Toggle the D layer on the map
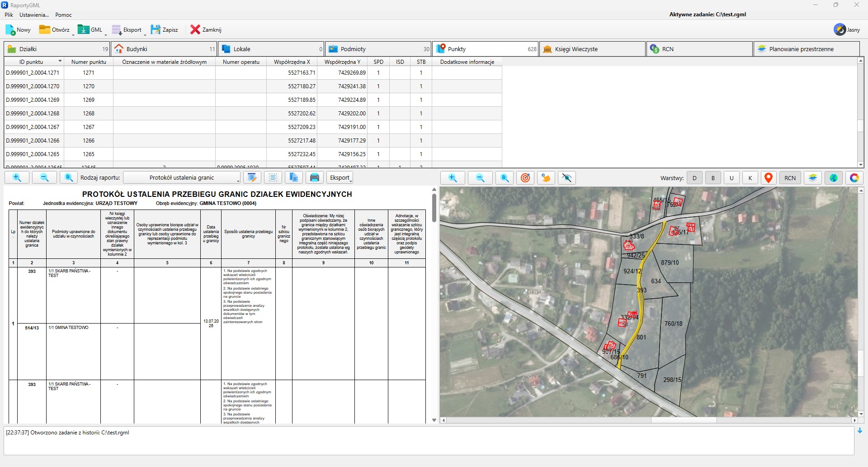The width and height of the screenshot is (868, 467). (694, 178)
